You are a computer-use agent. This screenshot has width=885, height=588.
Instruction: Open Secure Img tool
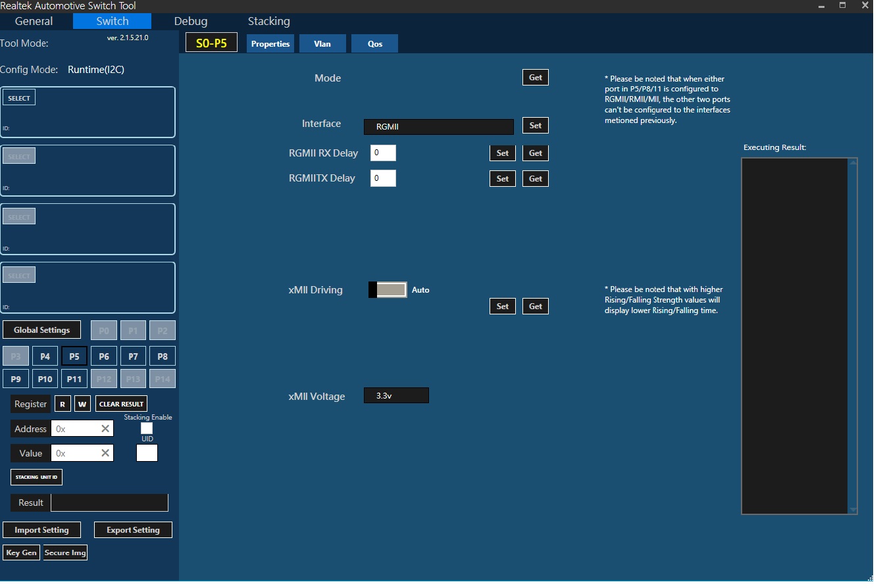coord(65,552)
